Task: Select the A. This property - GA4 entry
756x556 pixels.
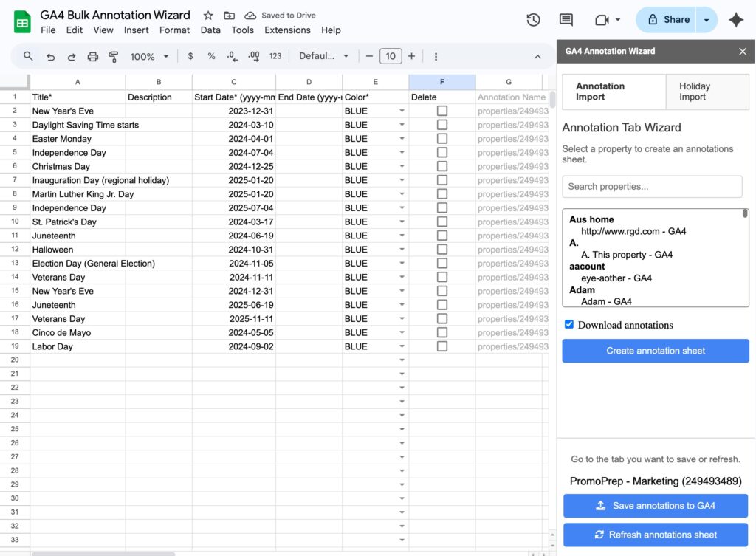Action: coord(626,255)
